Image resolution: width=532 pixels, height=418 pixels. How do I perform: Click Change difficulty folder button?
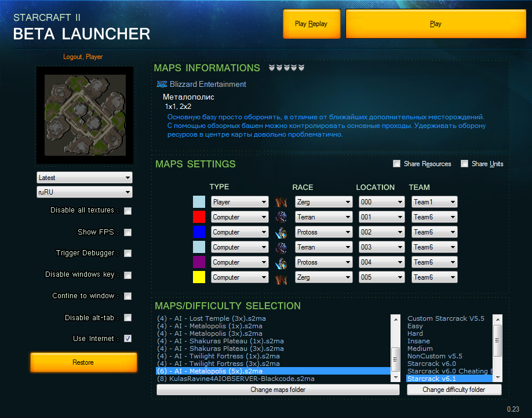click(454, 390)
